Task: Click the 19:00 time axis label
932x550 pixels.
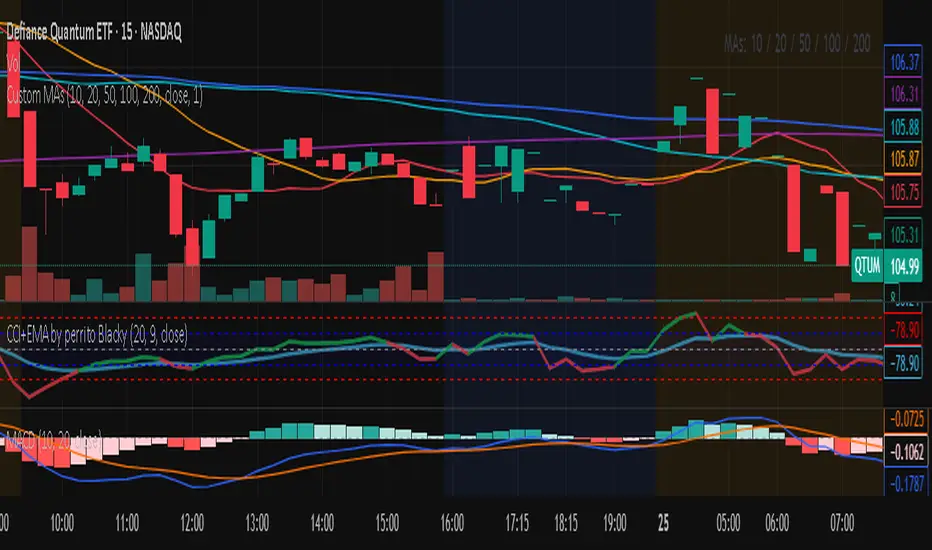Action: [x=615, y=523]
